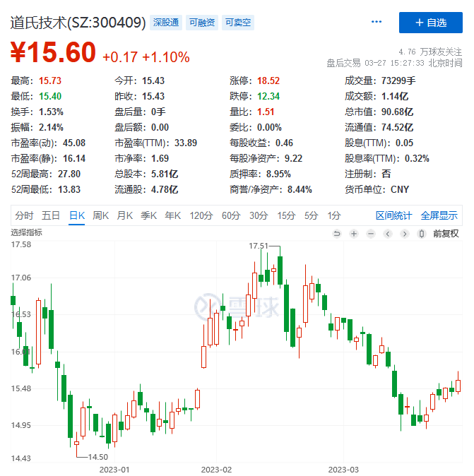Switch to 15分 interval tab

[x=286, y=215]
